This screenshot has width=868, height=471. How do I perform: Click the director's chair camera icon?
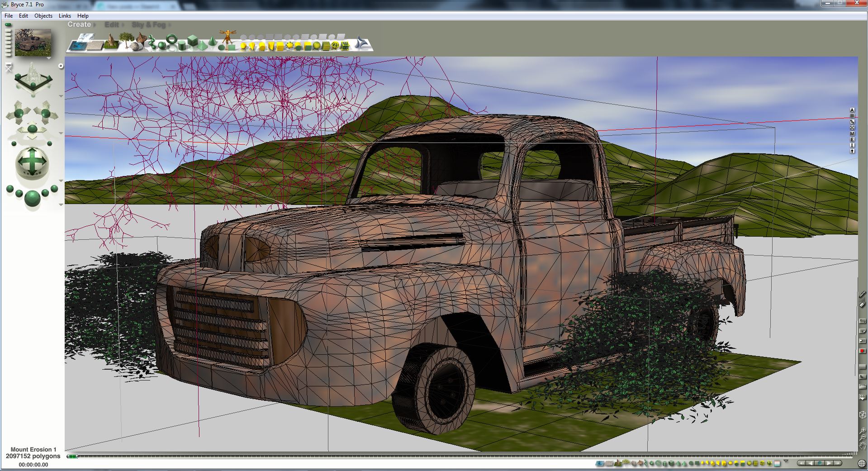(x=9, y=67)
